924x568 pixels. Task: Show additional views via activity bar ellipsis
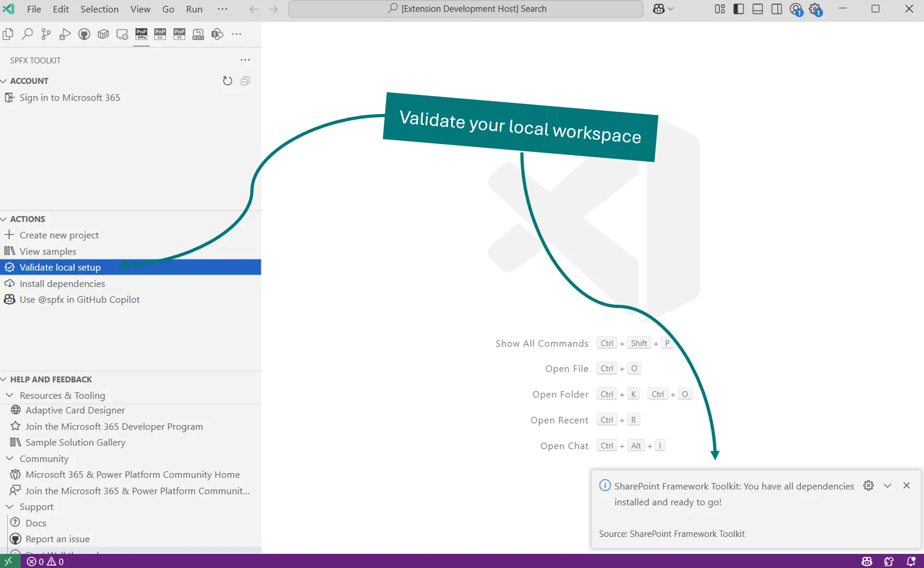(x=236, y=34)
